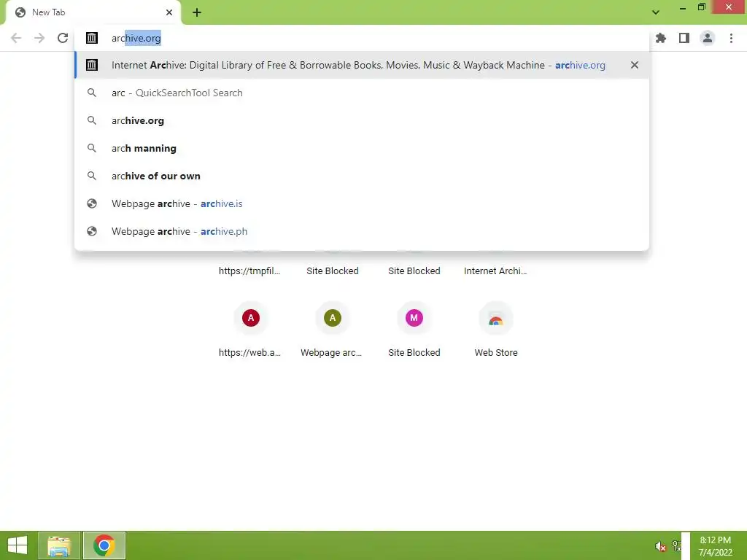Click the Chrome icon in the taskbar
Viewport: 747px width, 560px height.
[104, 545]
